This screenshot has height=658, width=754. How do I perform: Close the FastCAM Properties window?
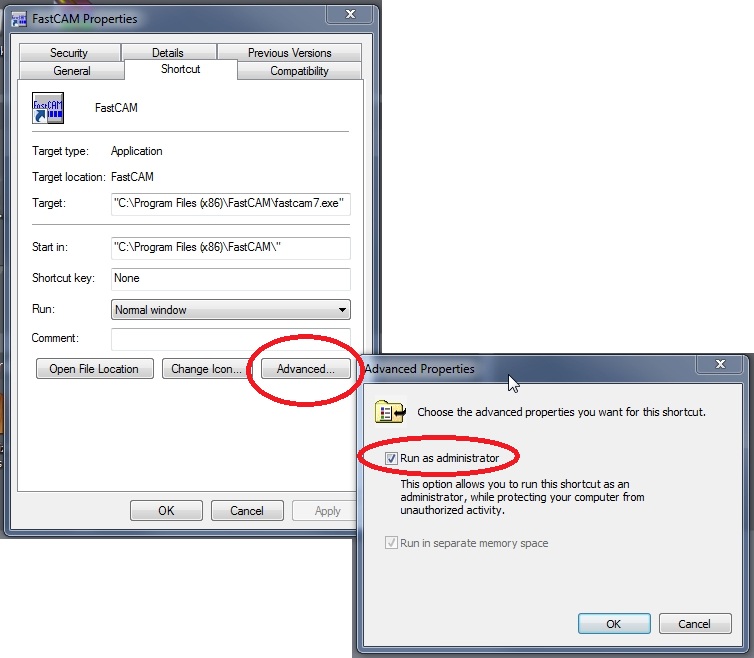pyautogui.click(x=350, y=14)
